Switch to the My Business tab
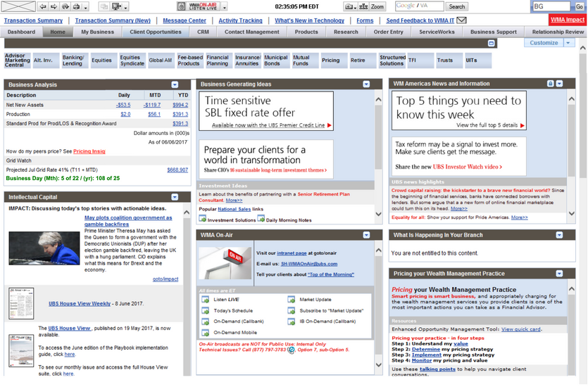This screenshot has height=387, width=588. pyautogui.click(x=97, y=32)
